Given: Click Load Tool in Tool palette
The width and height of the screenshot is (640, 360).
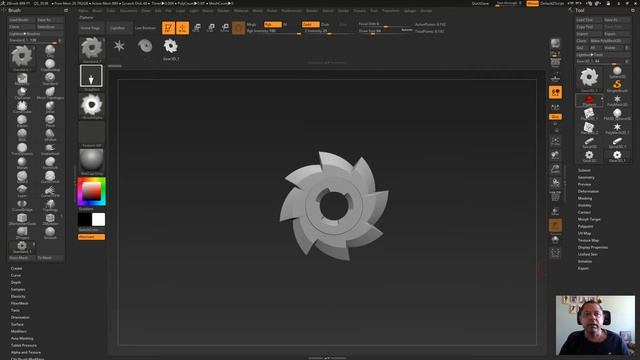Looking at the screenshot, I should 589,20.
